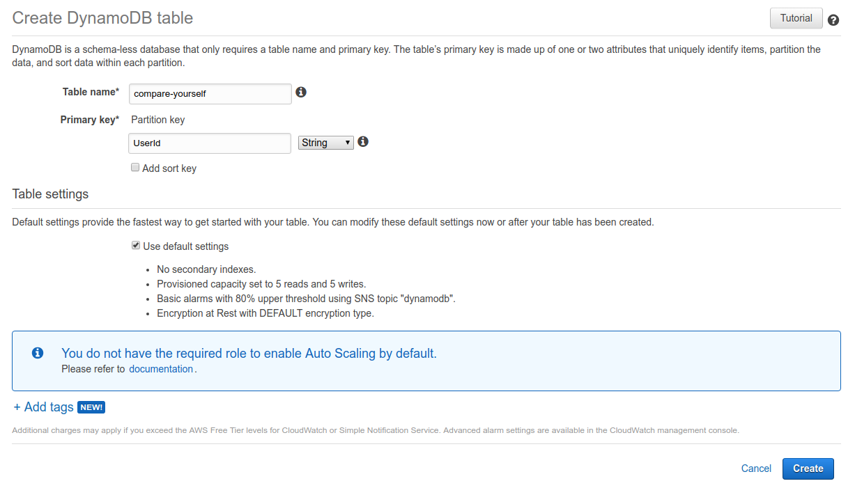Click the NEW! badge next to Add tags

(91, 407)
